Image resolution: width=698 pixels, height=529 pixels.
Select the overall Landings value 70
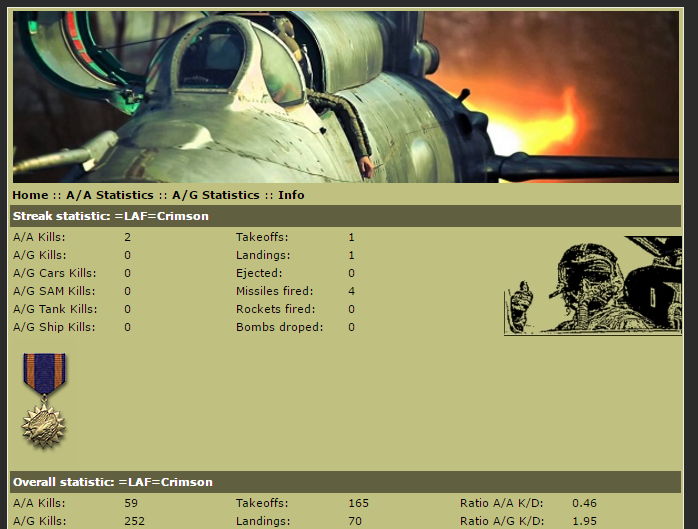[355, 521]
